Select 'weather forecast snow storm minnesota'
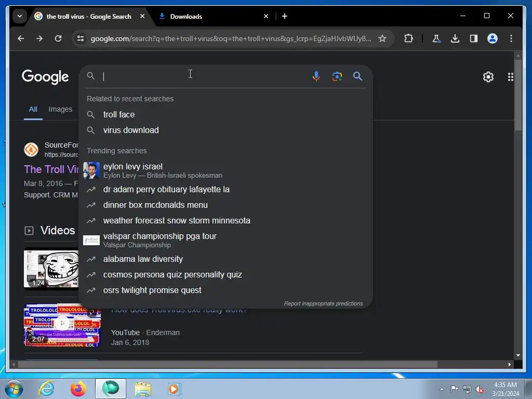 [x=225, y=220]
